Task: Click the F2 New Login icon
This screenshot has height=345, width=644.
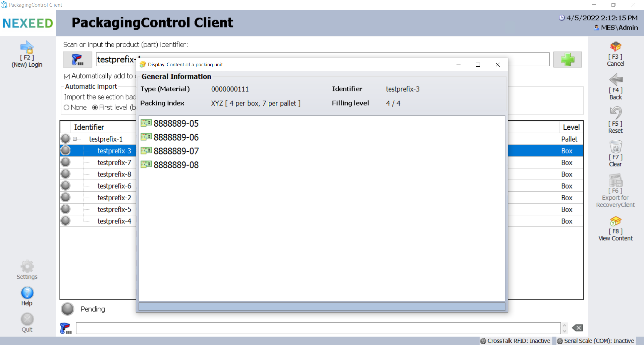Action: [x=27, y=48]
